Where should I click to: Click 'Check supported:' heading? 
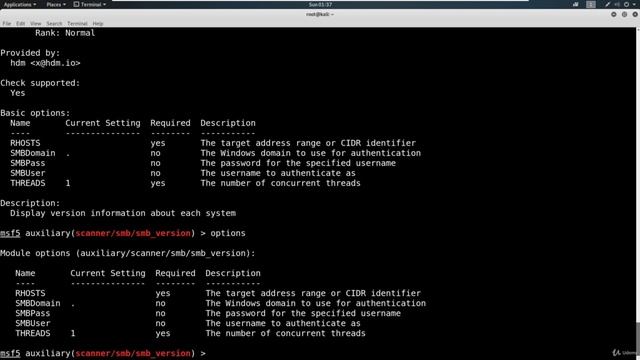(40, 83)
